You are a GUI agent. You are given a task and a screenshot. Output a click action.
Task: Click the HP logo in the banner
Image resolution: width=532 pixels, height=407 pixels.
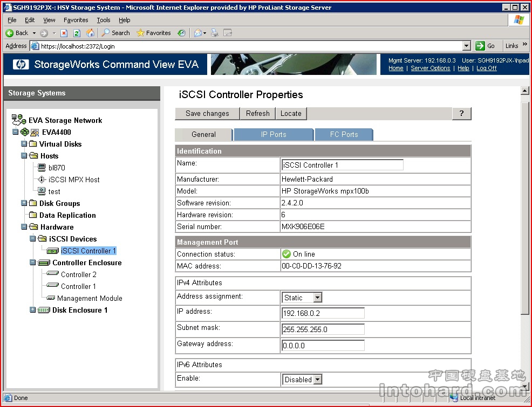(21, 64)
